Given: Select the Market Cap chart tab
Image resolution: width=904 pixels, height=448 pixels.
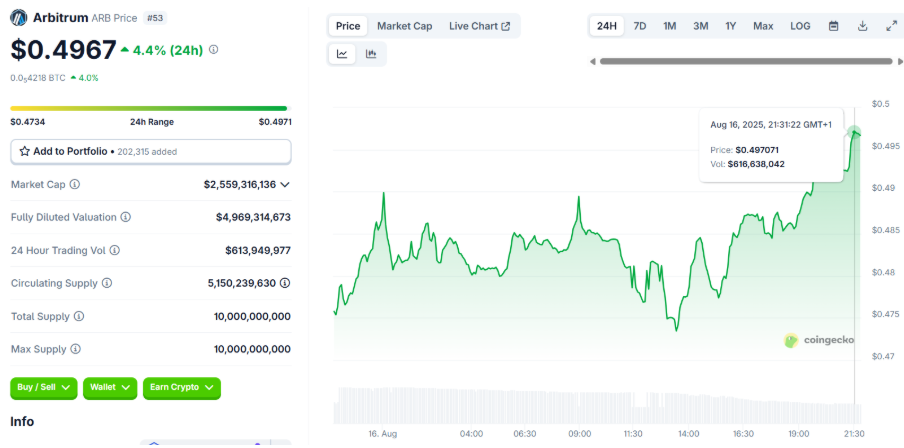Looking at the screenshot, I should tap(405, 26).
